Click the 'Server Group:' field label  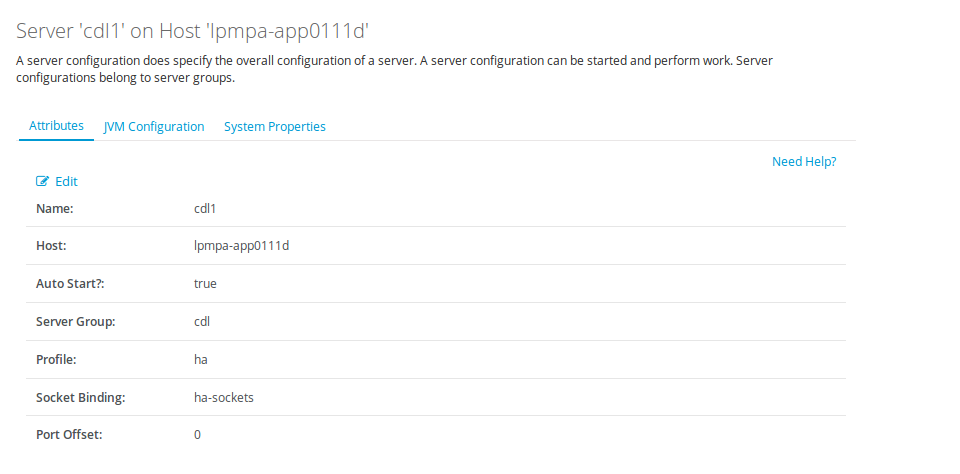[76, 322]
